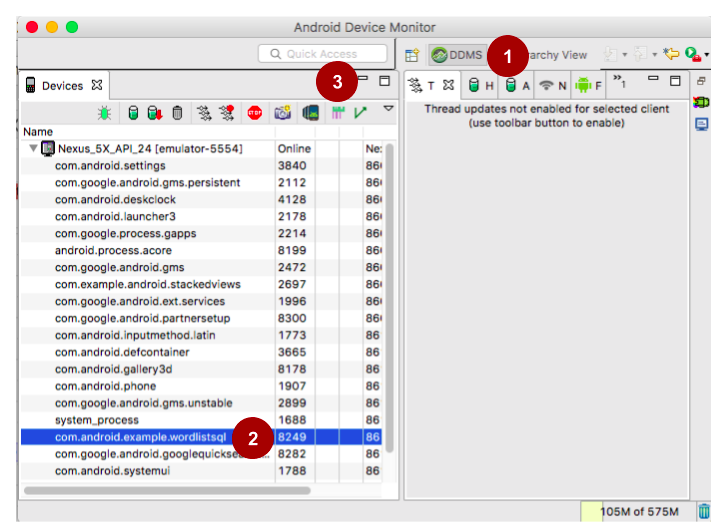718x529 pixels.
Task: Run garbage collector via trash icon in status bar
Action: tap(704, 511)
